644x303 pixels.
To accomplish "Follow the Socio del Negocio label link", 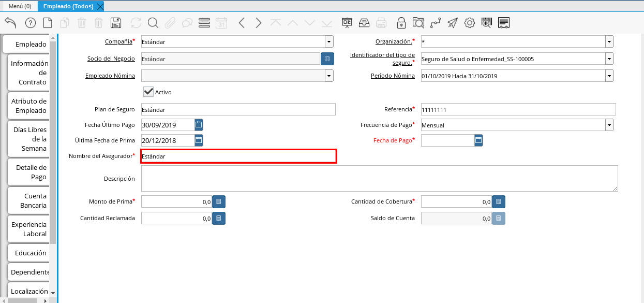I will [111, 59].
